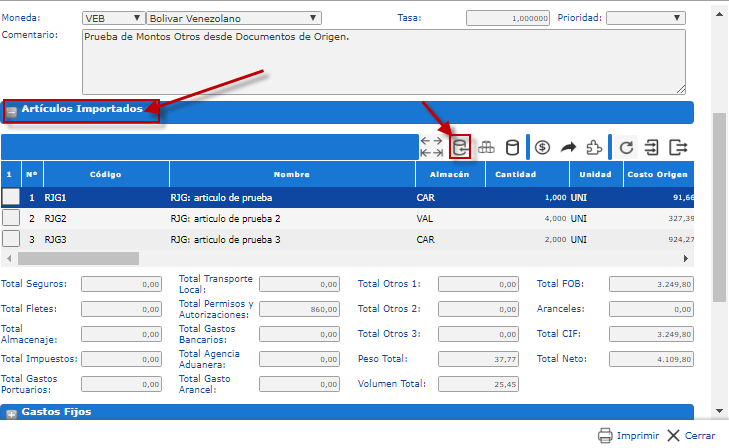Click the Cerrar button
This screenshot has width=729, height=448.
point(690,435)
